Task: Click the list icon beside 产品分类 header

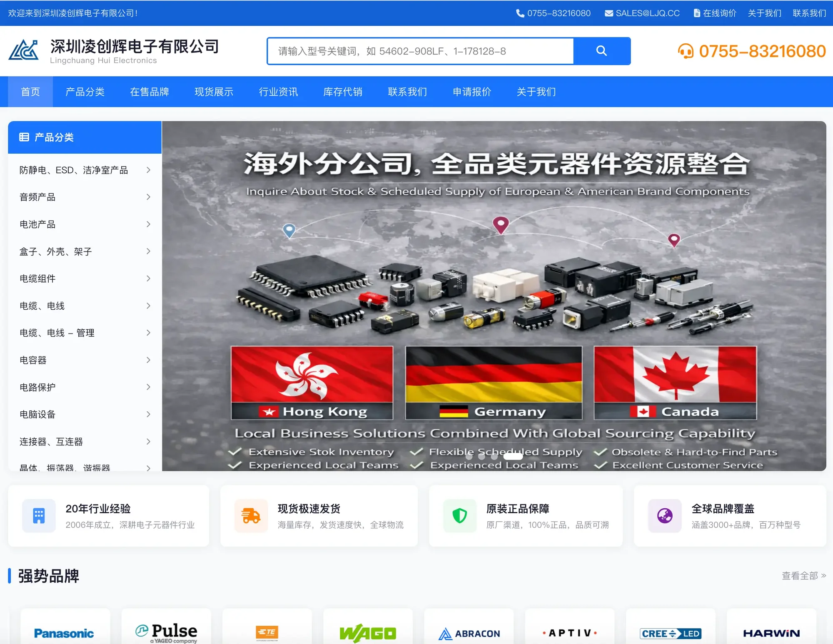Action: pyautogui.click(x=24, y=137)
